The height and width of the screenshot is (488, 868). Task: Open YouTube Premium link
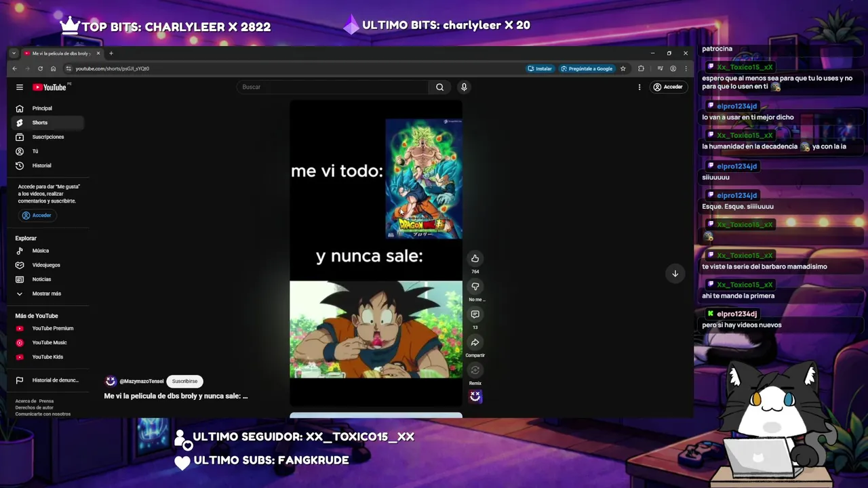pos(47,329)
